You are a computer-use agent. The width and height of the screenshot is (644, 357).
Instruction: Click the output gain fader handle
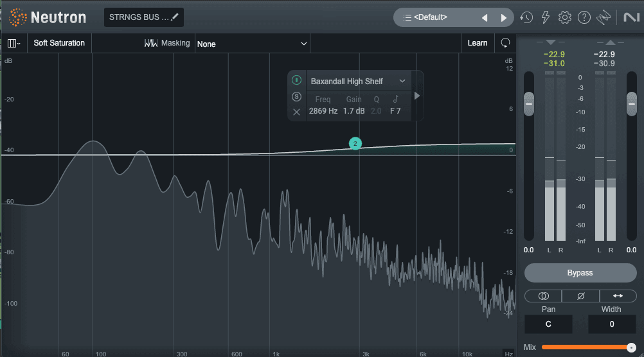click(x=632, y=104)
